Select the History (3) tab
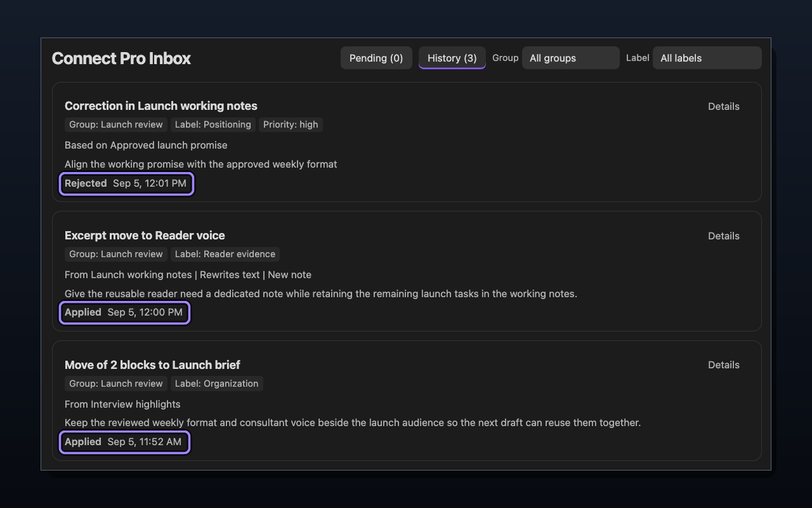 pyautogui.click(x=452, y=58)
